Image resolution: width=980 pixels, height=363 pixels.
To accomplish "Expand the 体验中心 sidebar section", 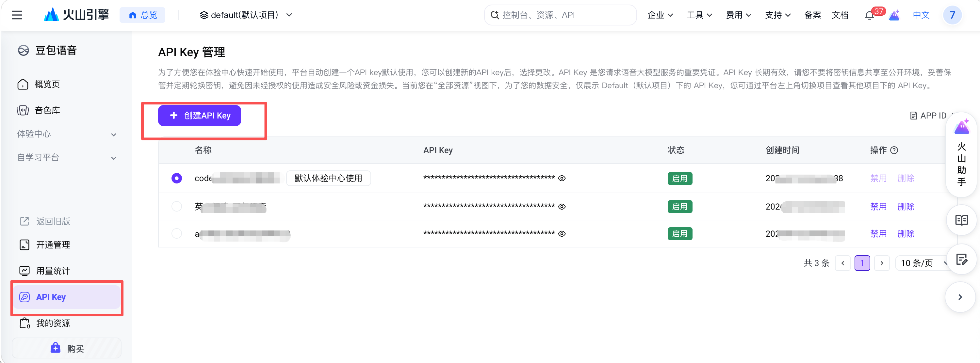I will [67, 134].
